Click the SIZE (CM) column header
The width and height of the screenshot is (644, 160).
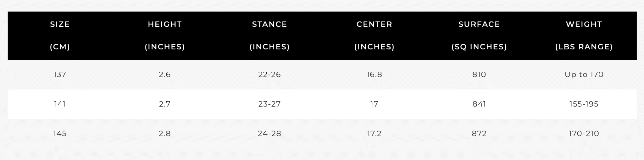(x=60, y=36)
